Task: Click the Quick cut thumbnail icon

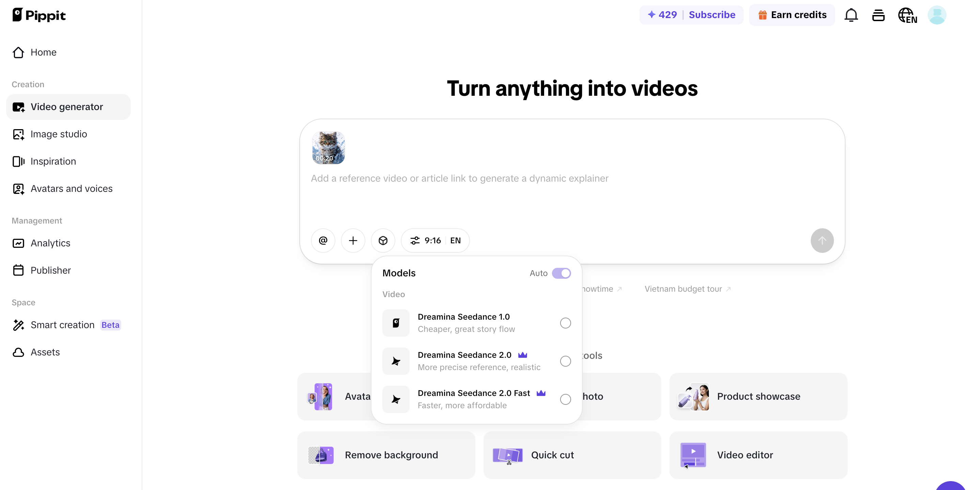Action: point(507,456)
